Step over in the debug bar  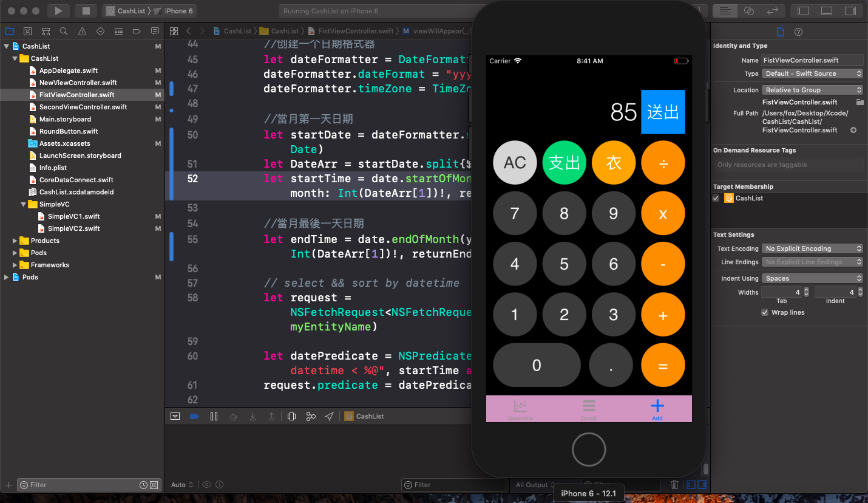click(233, 416)
